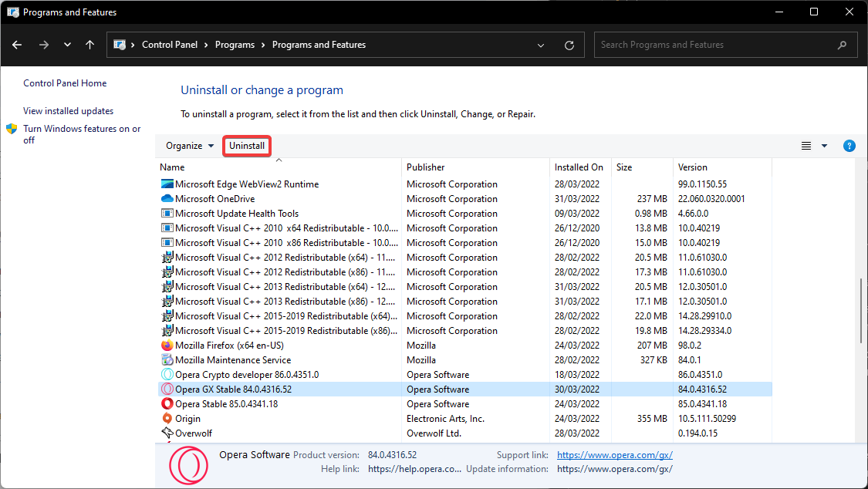Image resolution: width=868 pixels, height=489 pixels.
Task: Click the search magnifier in the search box
Action: pyautogui.click(x=842, y=45)
